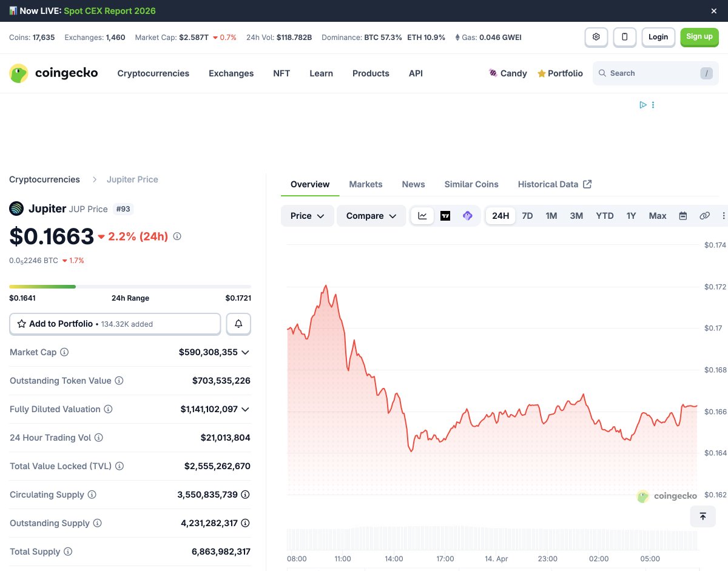
Task: Click the Add to Portfolio button
Action: [x=115, y=324]
